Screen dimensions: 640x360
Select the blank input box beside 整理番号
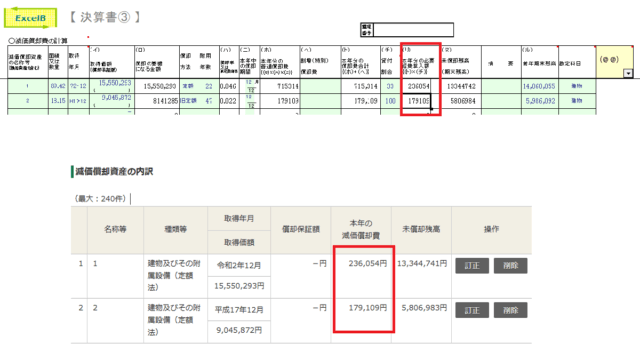coord(413,30)
